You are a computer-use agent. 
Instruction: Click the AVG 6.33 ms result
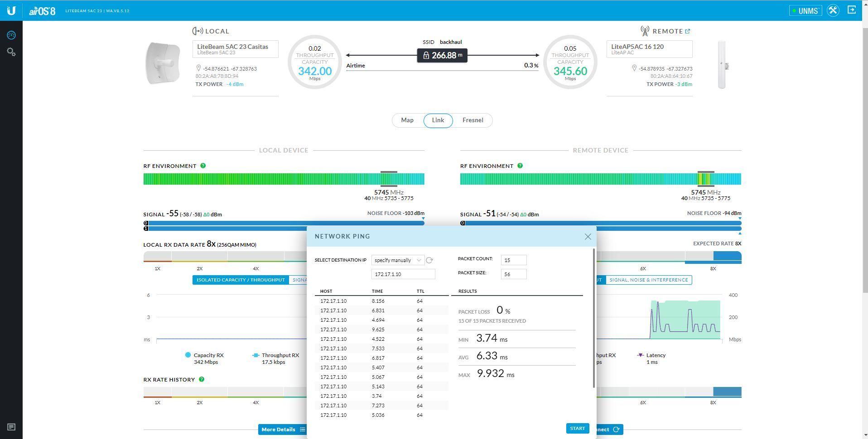coord(483,356)
